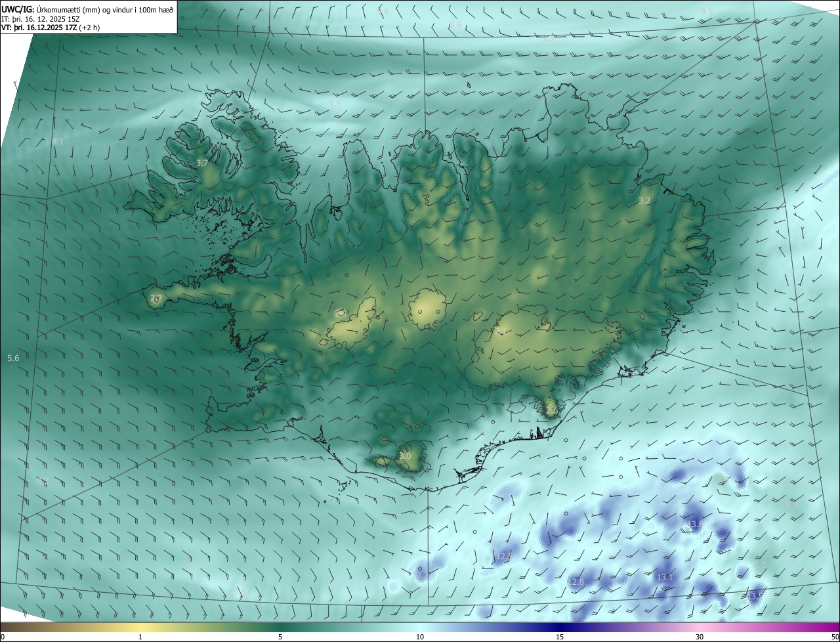Click the 2.0 value near the western glacier
The width and height of the screenshot is (840, 642).
click(341, 313)
